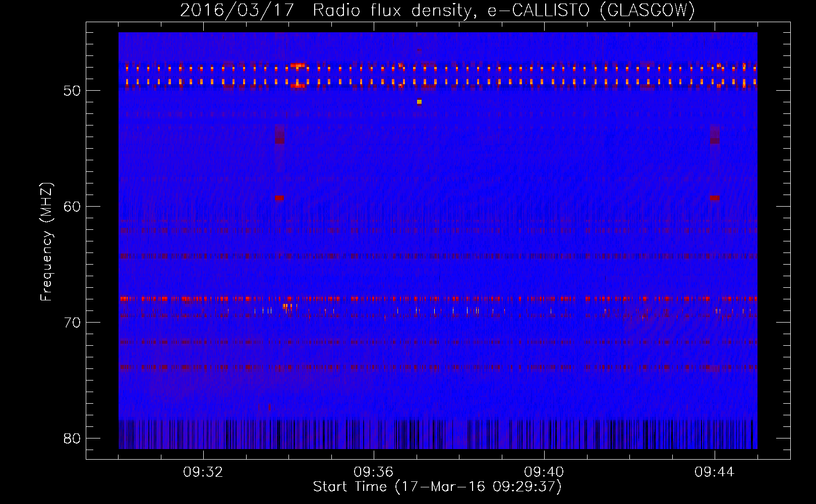Viewport: 816px width, 504px height.
Task: Click the 70 frequency tick label
Action: pos(72,323)
